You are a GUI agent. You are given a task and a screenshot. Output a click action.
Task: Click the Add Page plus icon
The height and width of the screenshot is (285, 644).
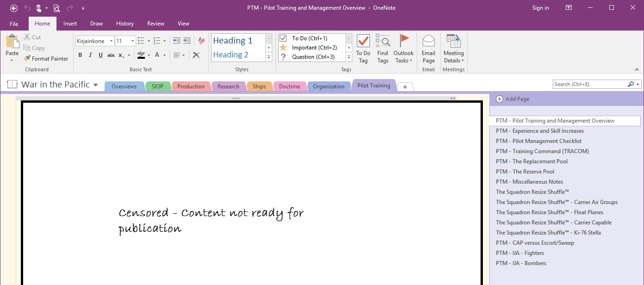coord(500,99)
